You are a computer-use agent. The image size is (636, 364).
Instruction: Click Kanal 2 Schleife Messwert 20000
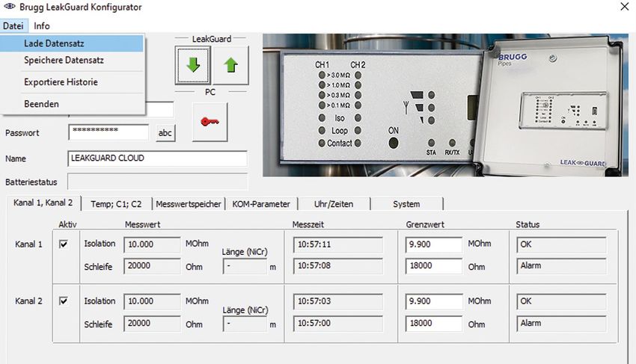point(152,323)
